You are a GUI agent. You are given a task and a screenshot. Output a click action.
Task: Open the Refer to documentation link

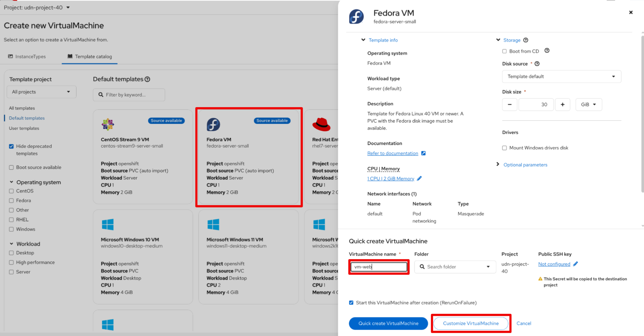coord(392,153)
